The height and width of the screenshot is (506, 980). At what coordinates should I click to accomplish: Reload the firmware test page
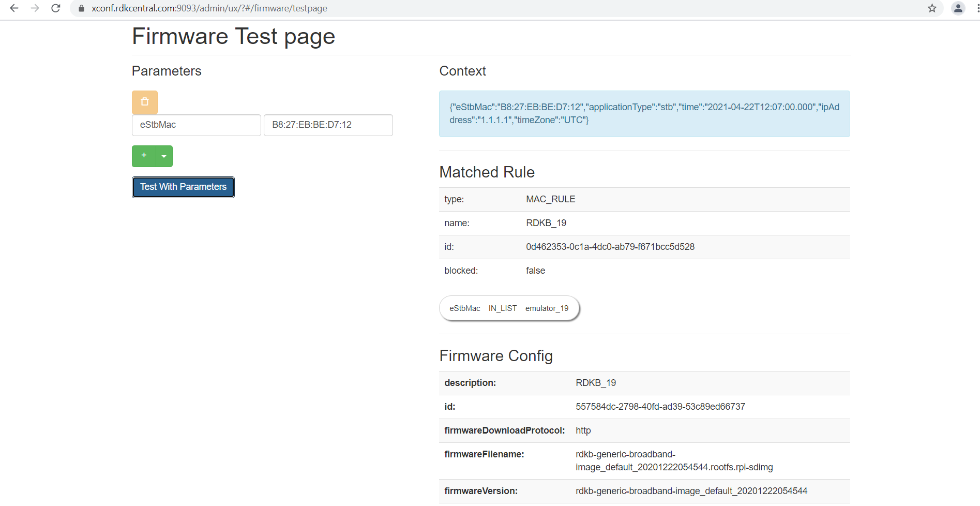56,8
